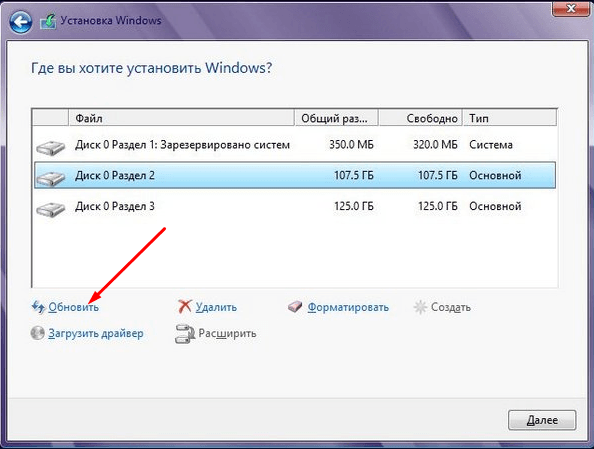Click the Установка Windows title text
The image size is (594, 449).
(111, 20)
